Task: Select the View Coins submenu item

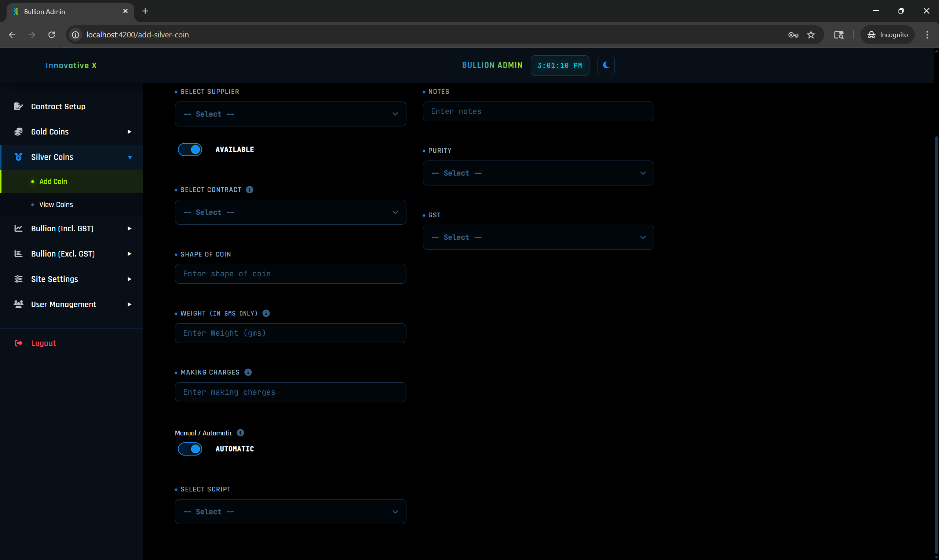Action: [72, 205]
